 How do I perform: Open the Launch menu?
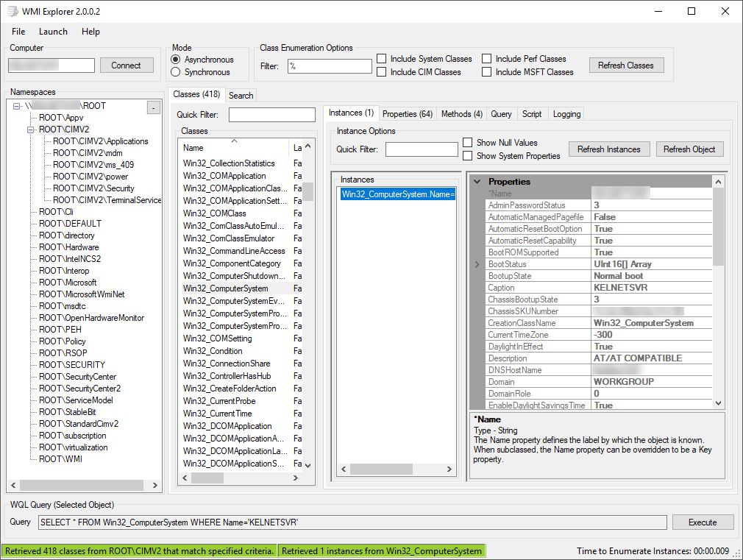pos(52,32)
